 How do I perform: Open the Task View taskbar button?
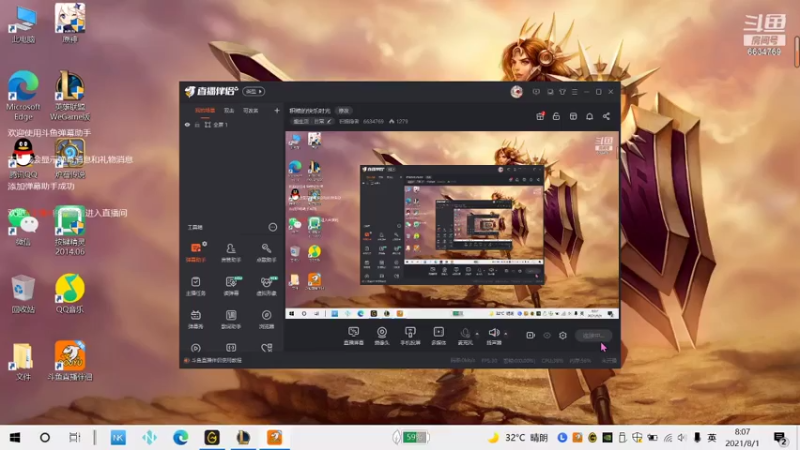coord(74,437)
